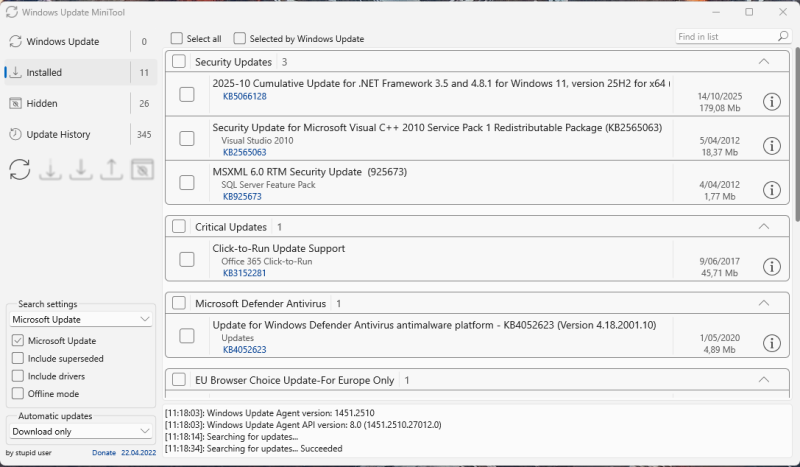Click the Find in list field
Screen dimensions: 800x467
coord(725,37)
